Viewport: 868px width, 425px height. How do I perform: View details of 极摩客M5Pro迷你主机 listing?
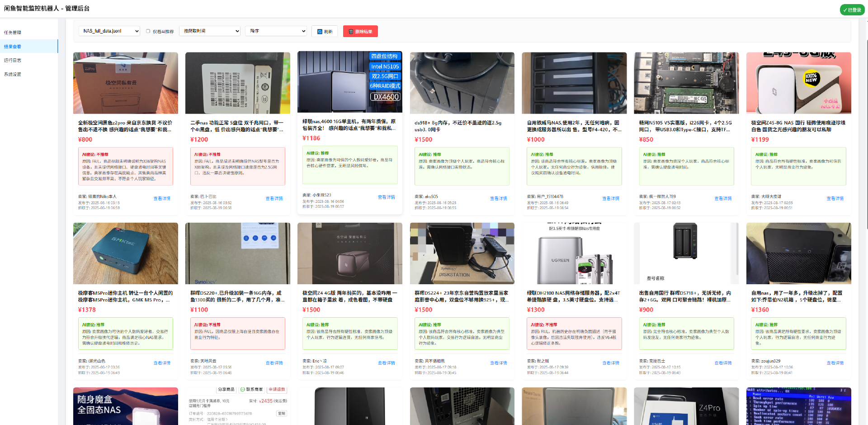coord(162,363)
